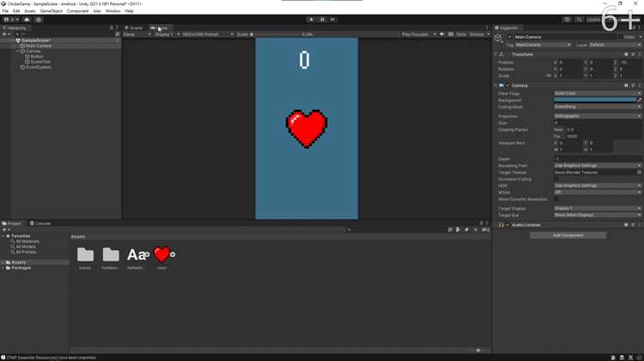This screenshot has height=361, width=644.
Task: Open the Console tab
Action: 40,224
